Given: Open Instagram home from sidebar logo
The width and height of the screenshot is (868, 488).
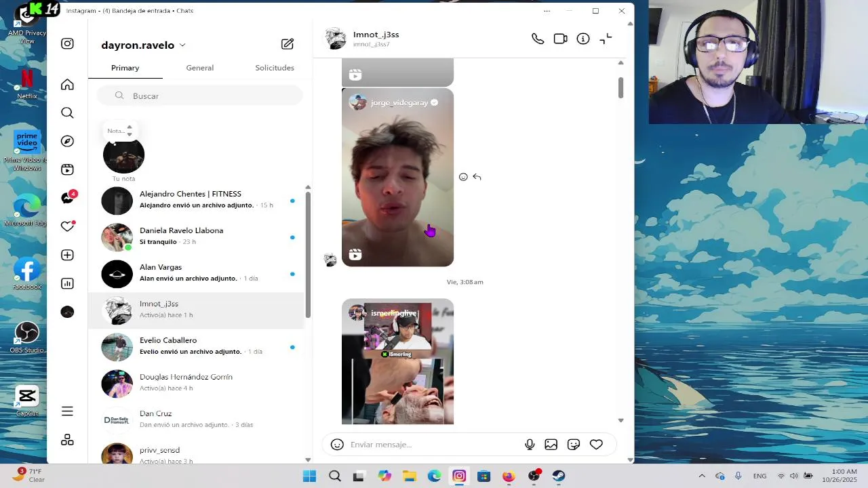Looking at the screenshot, I should click(x=67, y=43).
